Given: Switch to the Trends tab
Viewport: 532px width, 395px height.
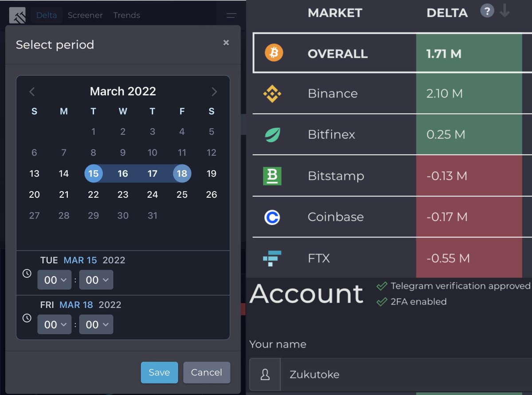Looking at the screenshot, I should (x=126, y=15).
